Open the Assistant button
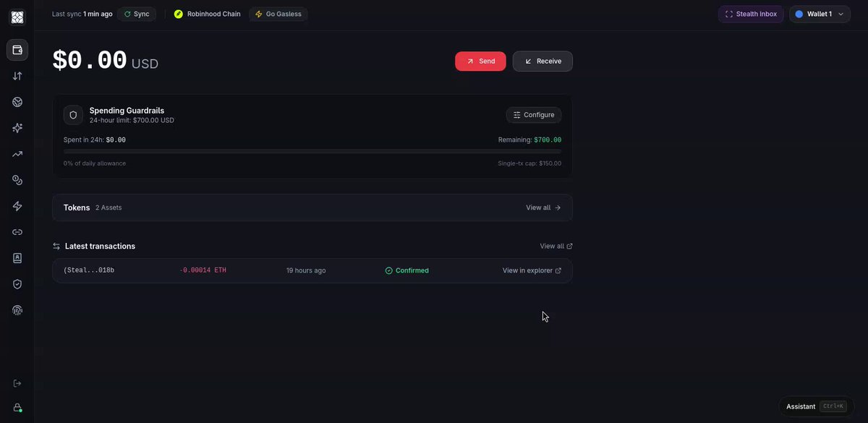Screen dimensions: 868x423 click(815, 406)
